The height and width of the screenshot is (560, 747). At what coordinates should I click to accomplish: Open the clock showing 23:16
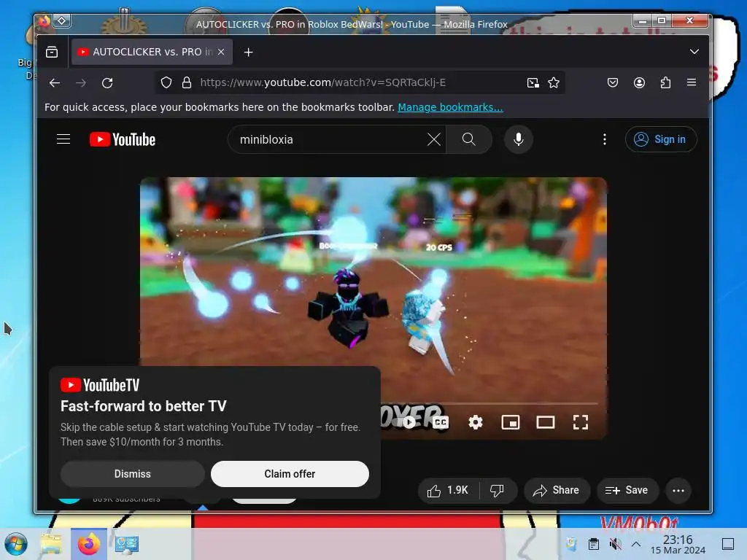[x=678, y=544]
